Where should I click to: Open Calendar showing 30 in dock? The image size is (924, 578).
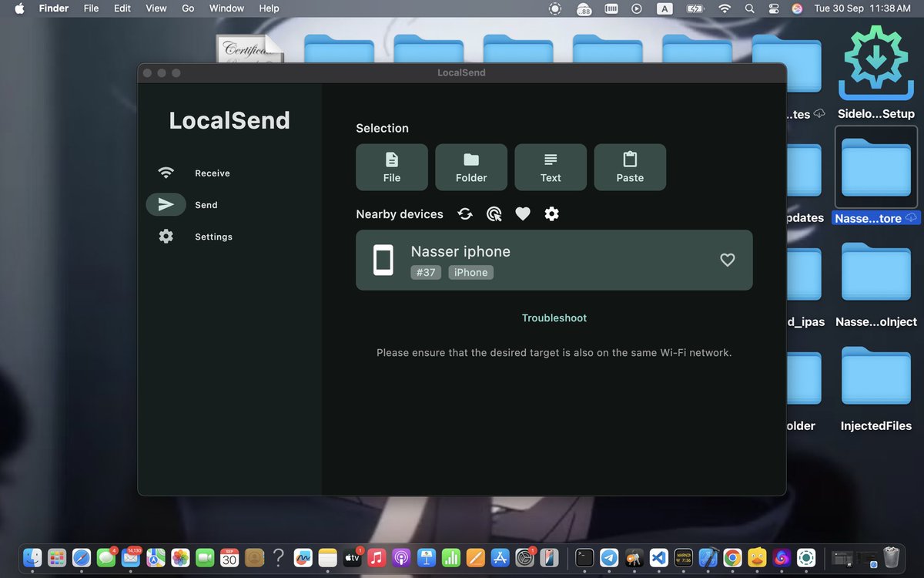[x=229, y=556]
